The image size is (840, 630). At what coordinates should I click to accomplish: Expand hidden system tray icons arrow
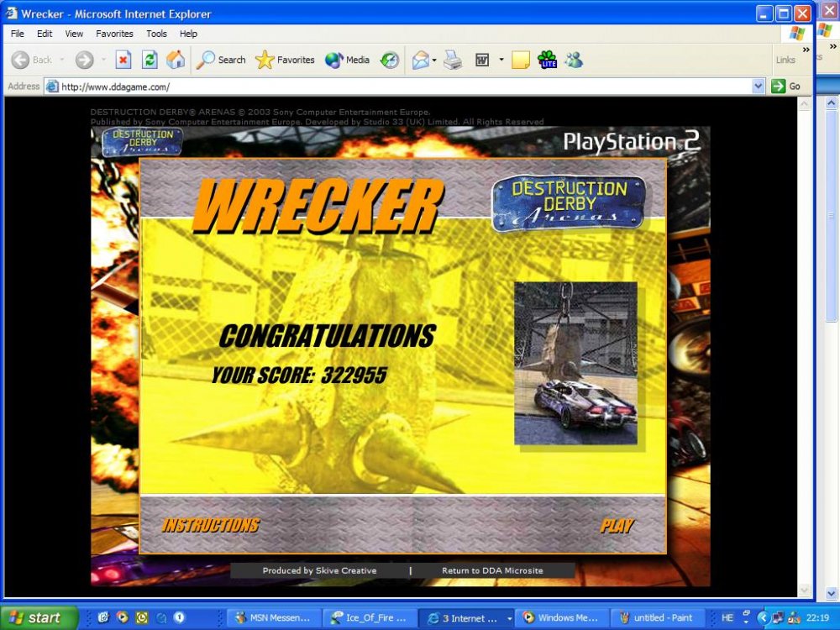[764, 618]
